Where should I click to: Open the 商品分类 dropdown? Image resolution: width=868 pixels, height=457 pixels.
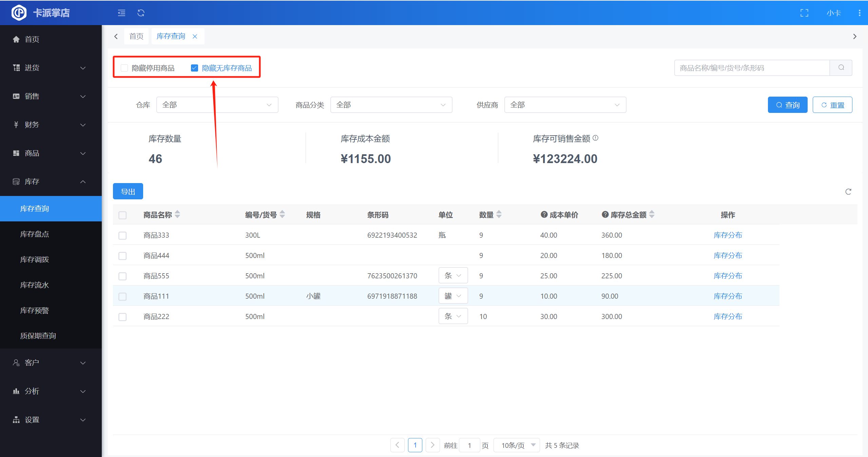[x=391, y=105]
